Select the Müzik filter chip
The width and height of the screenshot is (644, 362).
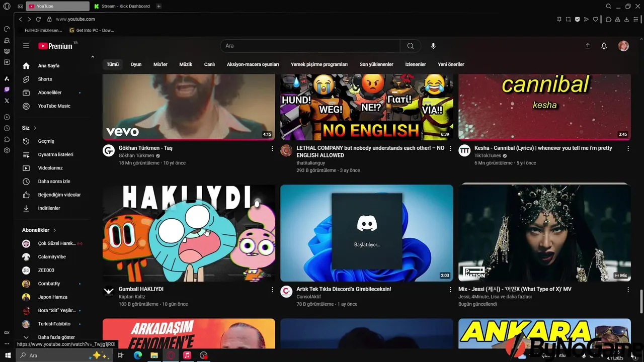pyautogui.click(x=186, y=64)
